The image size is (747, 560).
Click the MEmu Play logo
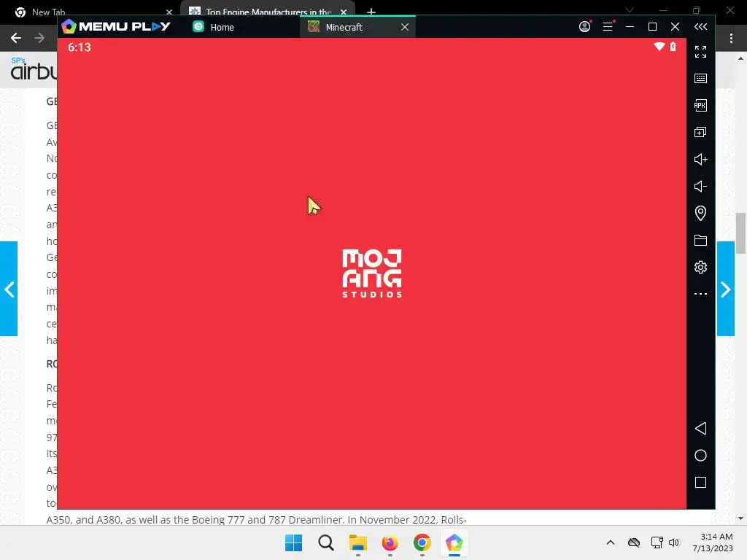click(x=116, y=27)
